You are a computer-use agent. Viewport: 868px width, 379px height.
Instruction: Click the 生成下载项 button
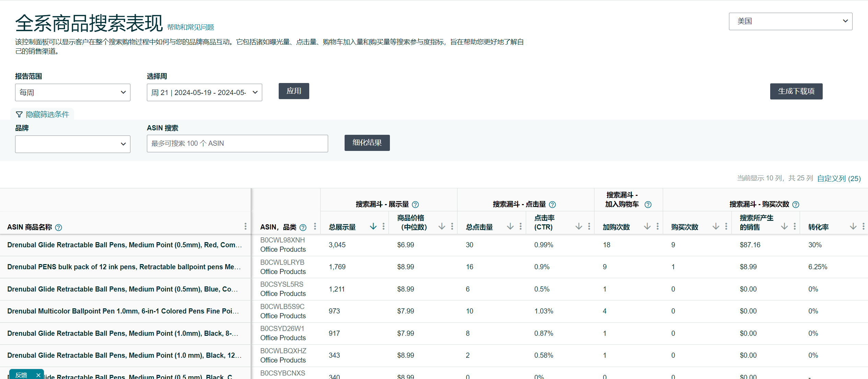click(x=796, y=91)
